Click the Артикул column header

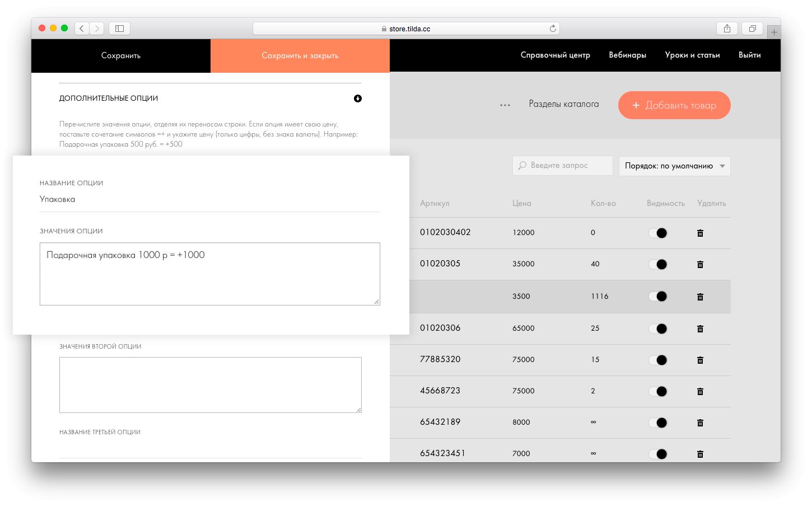(x=435, y=203)
